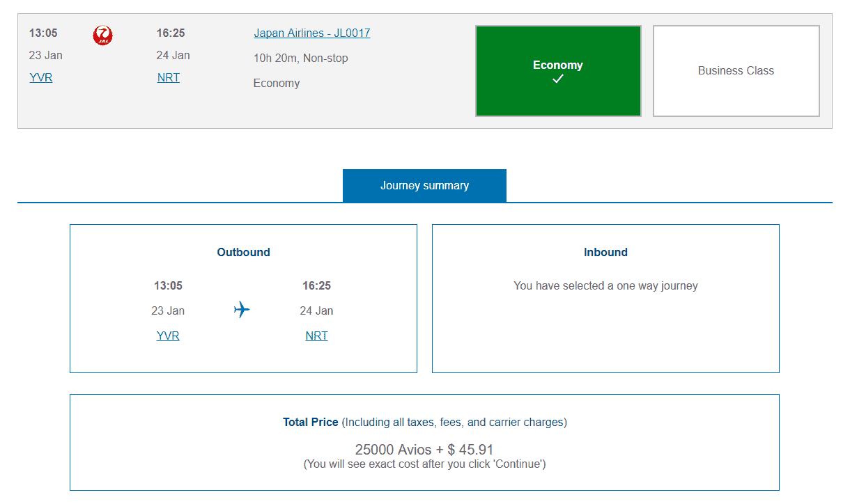
Task: Open the Journey summary tab
Action: (424, 186)
